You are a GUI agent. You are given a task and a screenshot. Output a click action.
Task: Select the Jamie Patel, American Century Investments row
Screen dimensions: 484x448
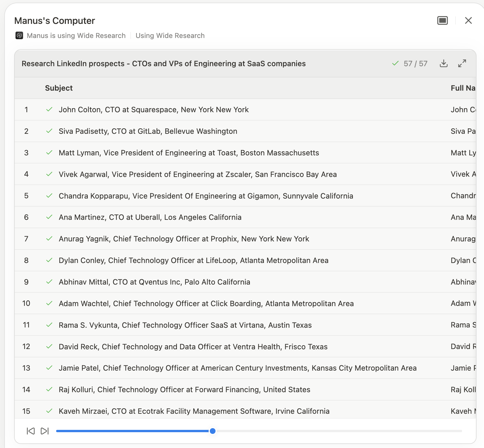click(x=245, y=368)
